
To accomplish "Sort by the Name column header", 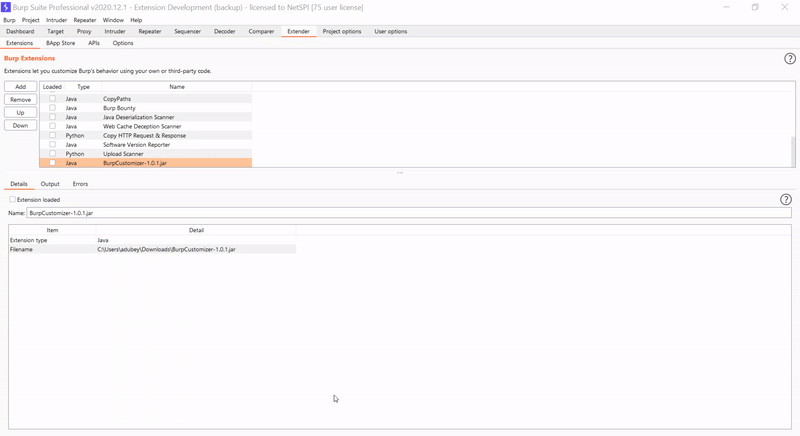I will click(177, 87).
